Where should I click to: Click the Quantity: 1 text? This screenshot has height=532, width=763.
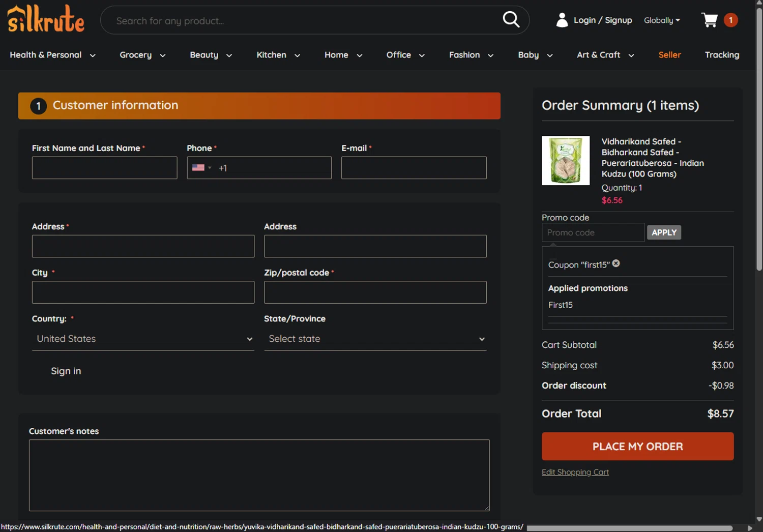coord(622,188)
